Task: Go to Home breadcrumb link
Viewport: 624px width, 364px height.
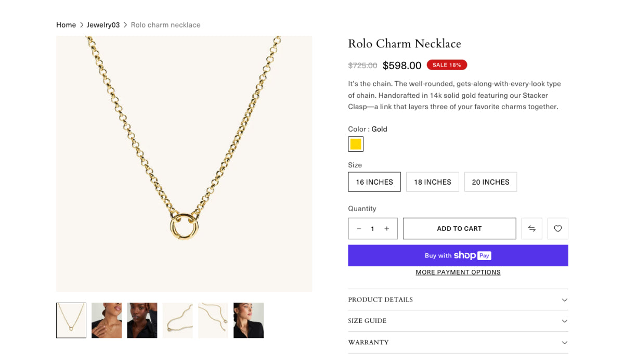Action: [66, 25]
